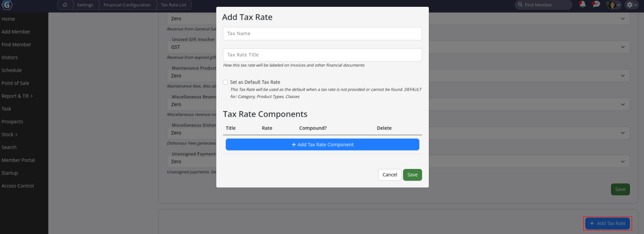Expand the Maintenance Product dropdown arrow
This screenshot has height=234, width=644.
[x=623, y=76]
